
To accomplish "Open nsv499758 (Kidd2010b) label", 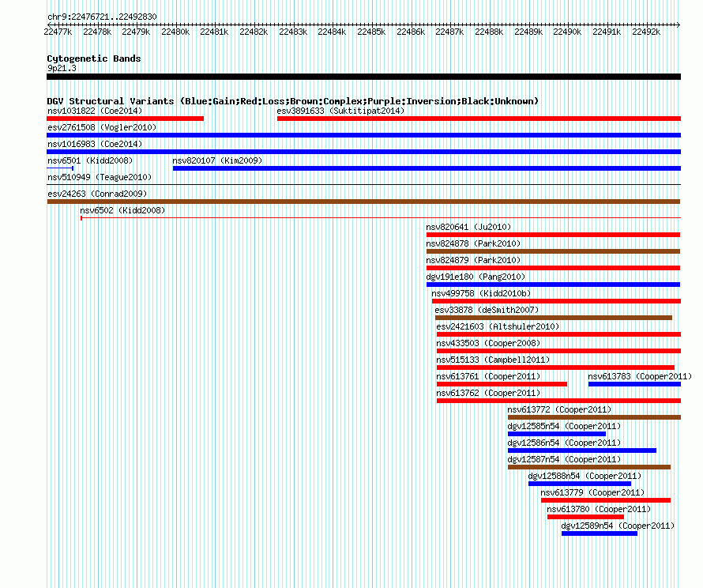I will [x=481, y=293].
